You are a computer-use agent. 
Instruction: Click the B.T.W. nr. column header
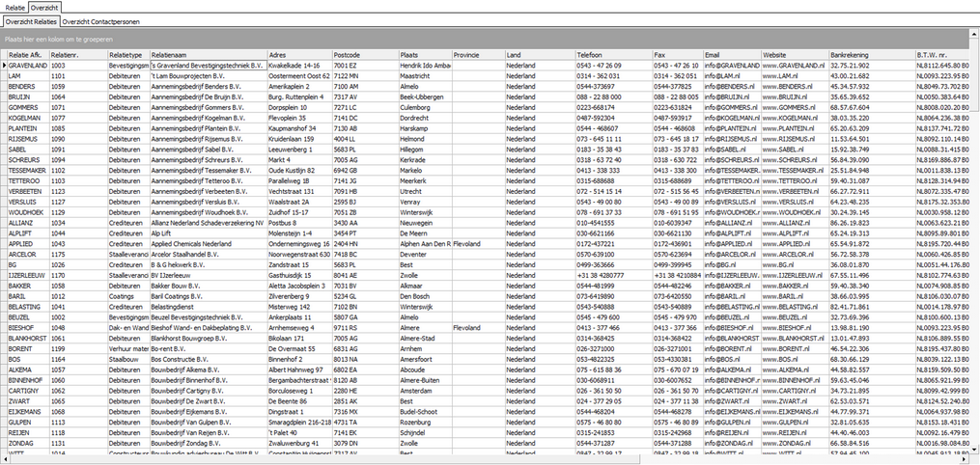coord(943,55)
